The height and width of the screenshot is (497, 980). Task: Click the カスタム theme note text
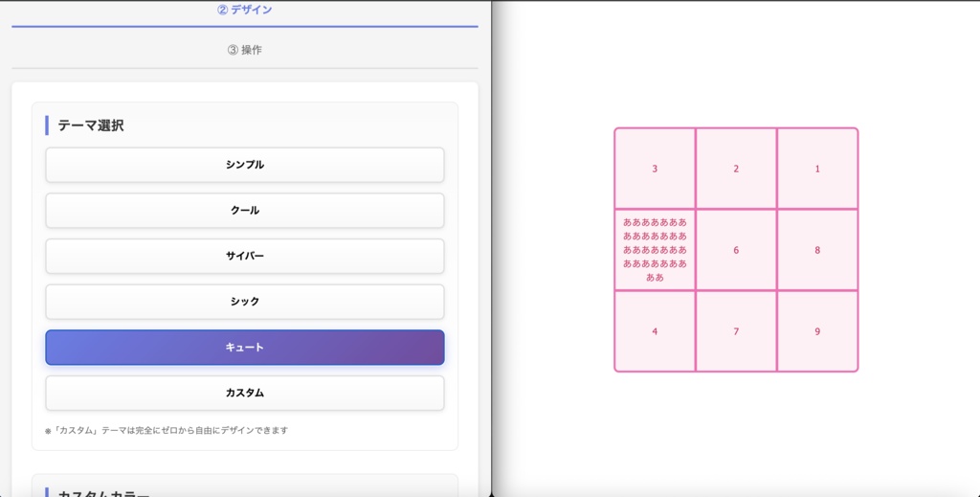pyautogui.click(x=167, y=431)
